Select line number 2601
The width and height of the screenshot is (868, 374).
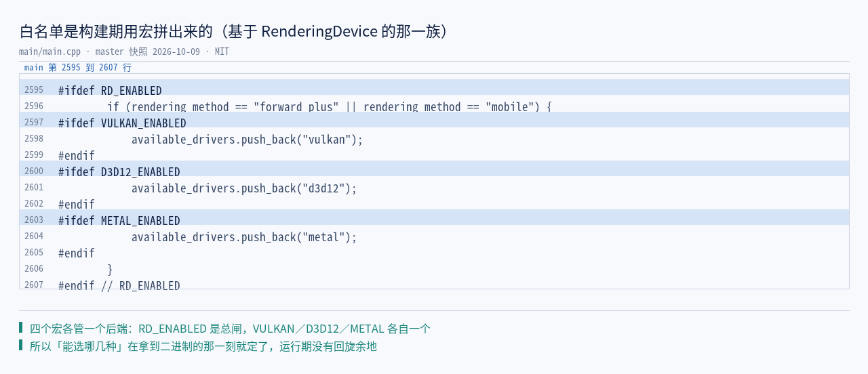[34, 188]
